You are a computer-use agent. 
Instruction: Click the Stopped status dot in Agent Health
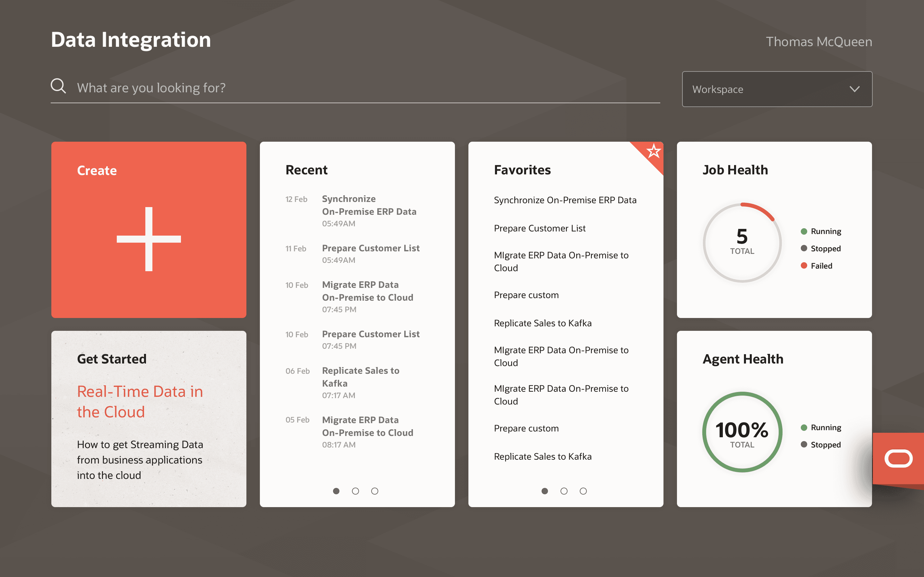coord(804,445)
